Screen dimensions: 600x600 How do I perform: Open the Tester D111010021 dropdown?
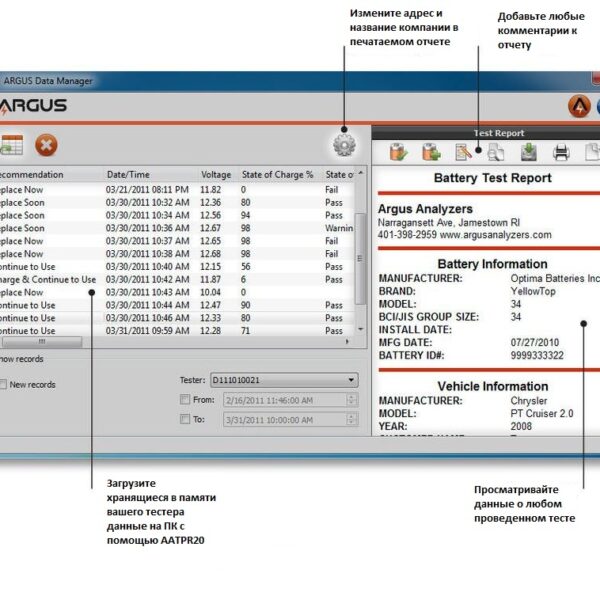pyautogui.click(x=284, y=380)
